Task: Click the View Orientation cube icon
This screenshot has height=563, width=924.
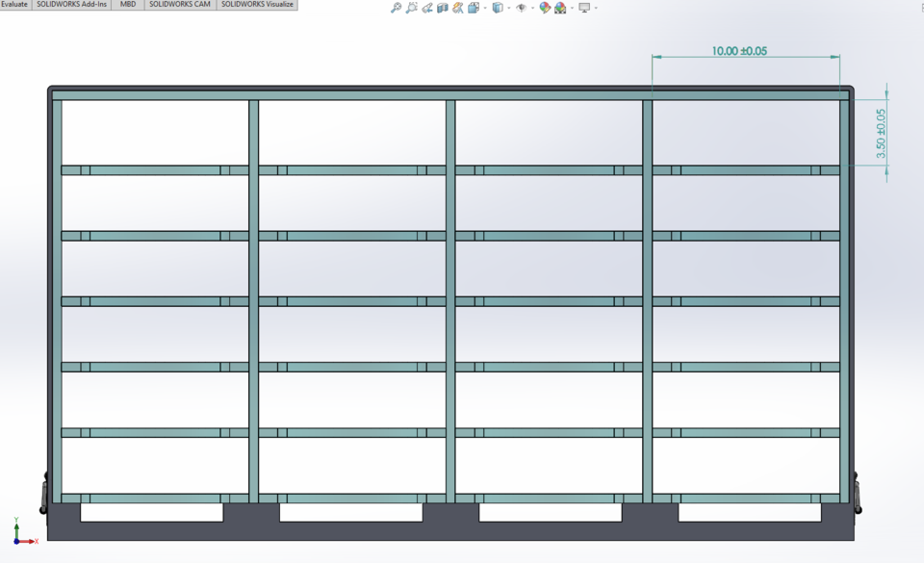Action: pos(474,8)
